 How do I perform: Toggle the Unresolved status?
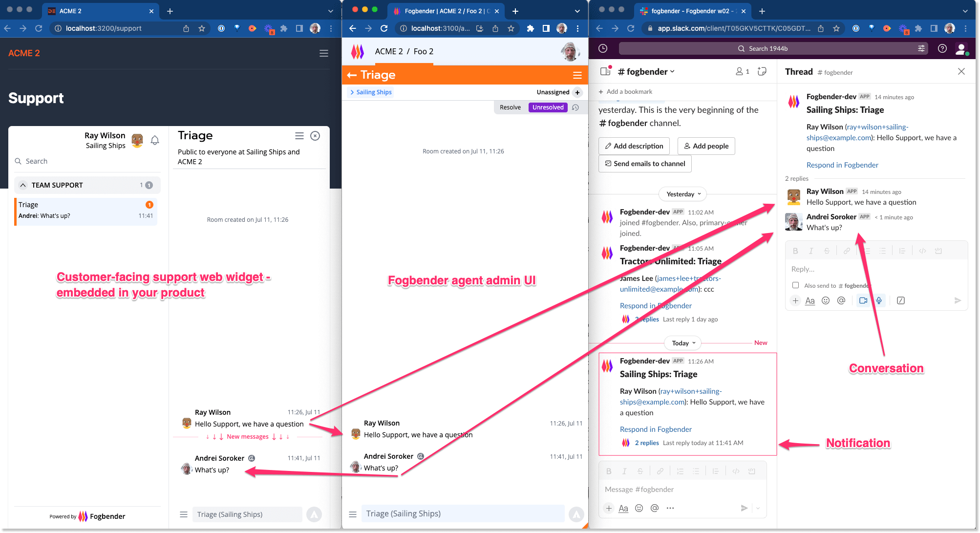[x=548, y=107]
